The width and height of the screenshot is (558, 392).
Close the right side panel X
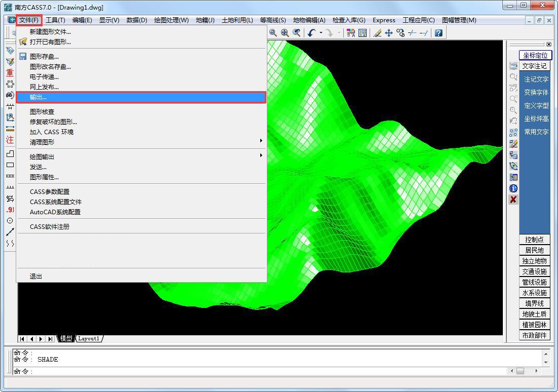pyautogui.click(x=548, y=45)
